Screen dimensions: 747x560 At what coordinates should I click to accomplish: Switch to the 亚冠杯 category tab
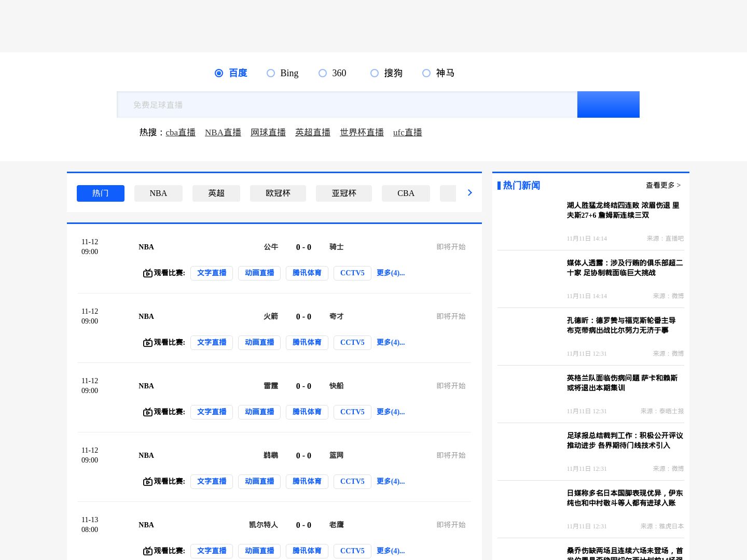tap(344, 193)
